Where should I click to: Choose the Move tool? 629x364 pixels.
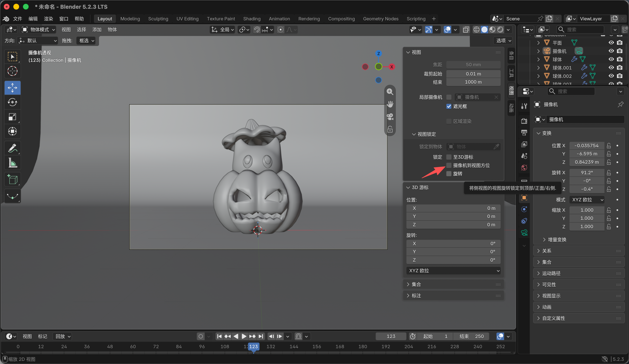[12, 88]
